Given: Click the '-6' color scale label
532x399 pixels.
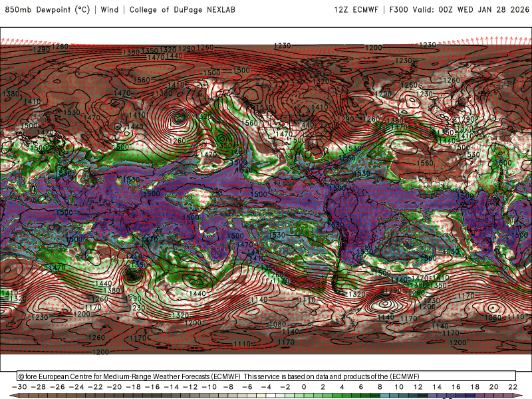Looking at the screenshot, I should pyautogui.click(x=247, y=387).
